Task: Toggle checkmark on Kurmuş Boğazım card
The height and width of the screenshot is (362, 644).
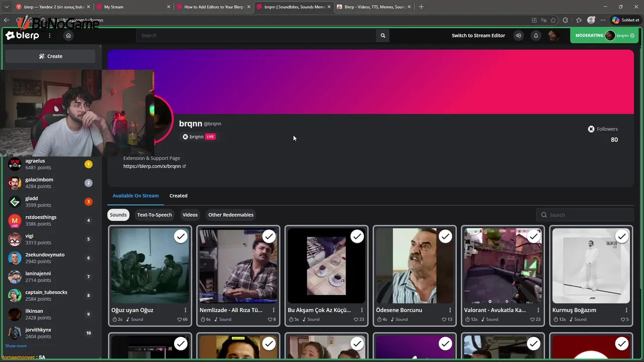Action: pyautogui.click(x=622, y=236)
